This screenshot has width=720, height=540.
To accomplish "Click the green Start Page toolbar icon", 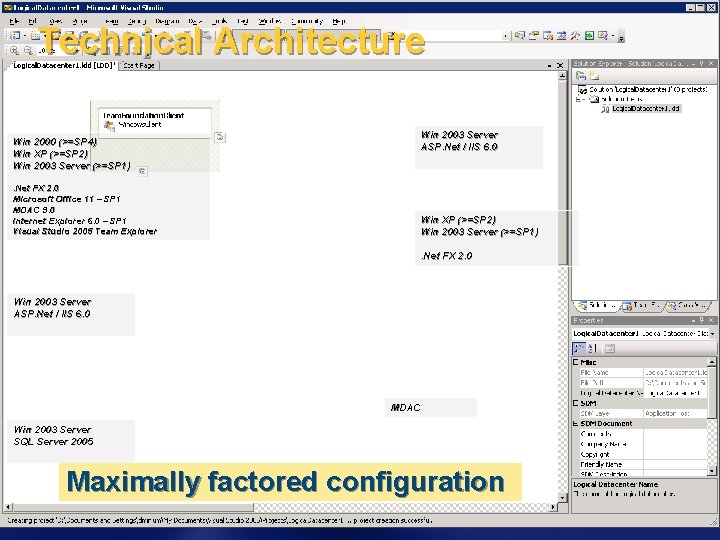I will [x=589, y=36].
